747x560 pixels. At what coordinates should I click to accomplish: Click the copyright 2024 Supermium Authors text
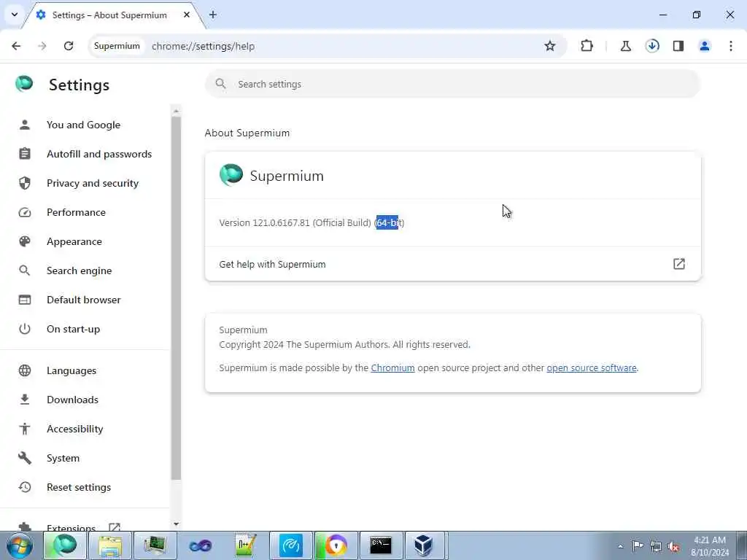pos(344,344)
